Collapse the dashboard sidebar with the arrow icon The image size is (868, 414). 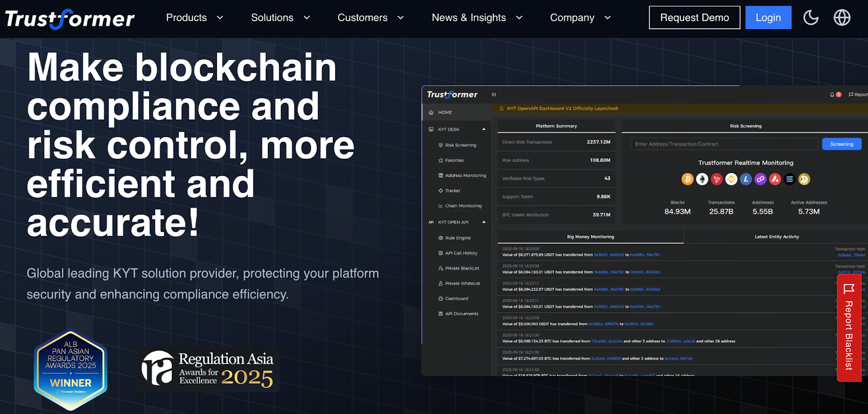tap(494, 94)
